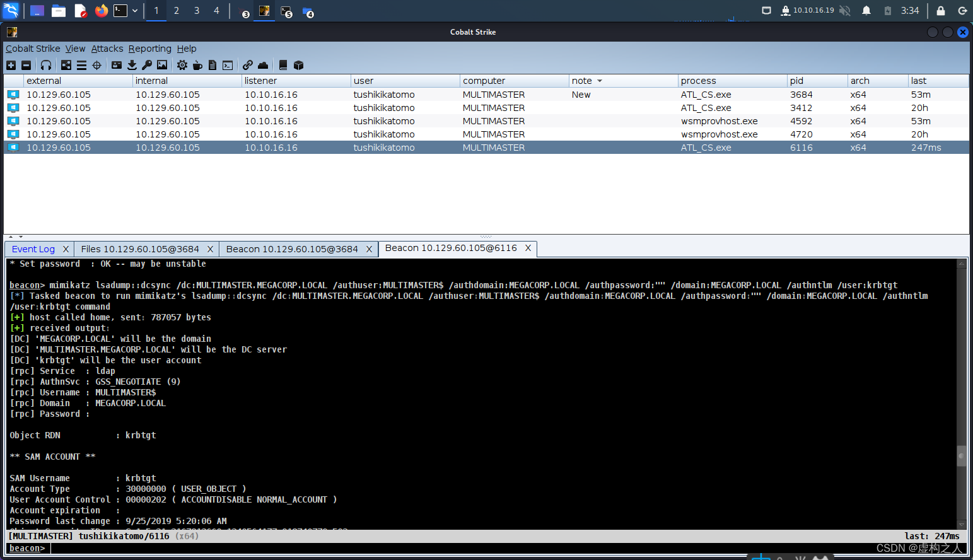Viewport: 973px width, 560px height.
Task: Click console scrollbar thumb
Action: (962, 455)
